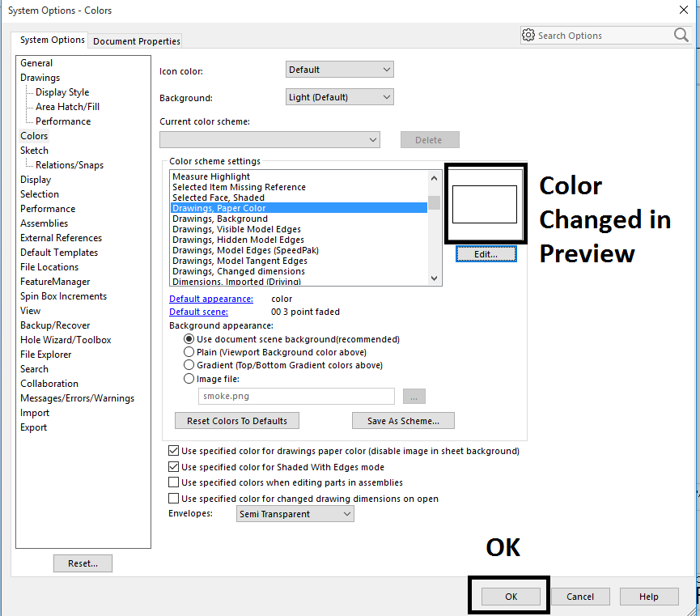Click the color preview swatch
700x616 pixels.
click(x=486, y=203)
